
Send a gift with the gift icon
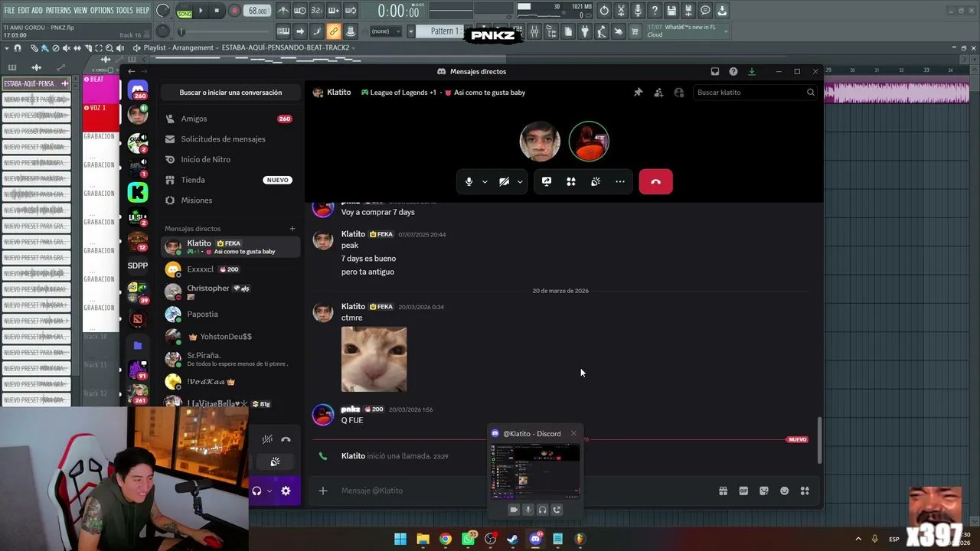[x=723, y=491]
